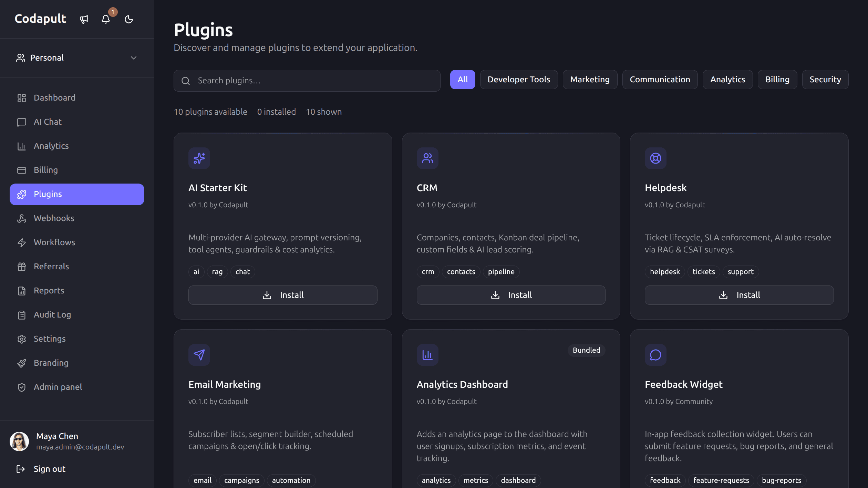Click the Billing card icon in sidebar

[22, 170]
